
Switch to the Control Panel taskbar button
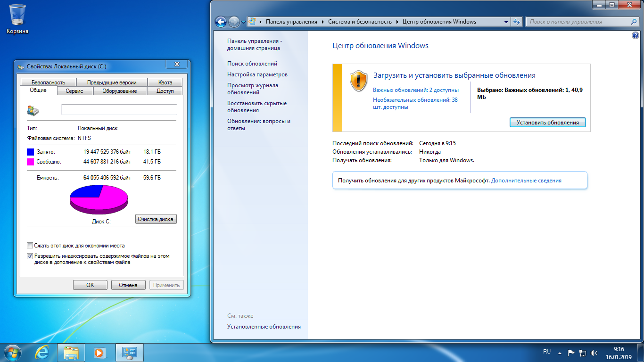pyautogui.click(x=129, y=352)
